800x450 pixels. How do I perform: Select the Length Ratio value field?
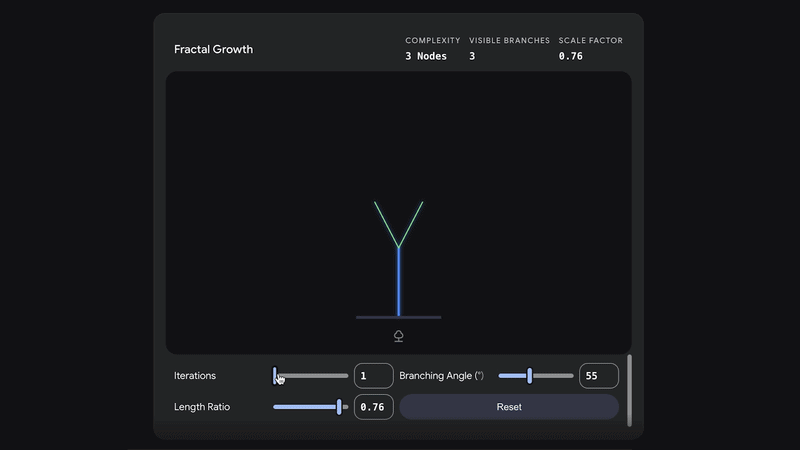(x=373, y=407)
